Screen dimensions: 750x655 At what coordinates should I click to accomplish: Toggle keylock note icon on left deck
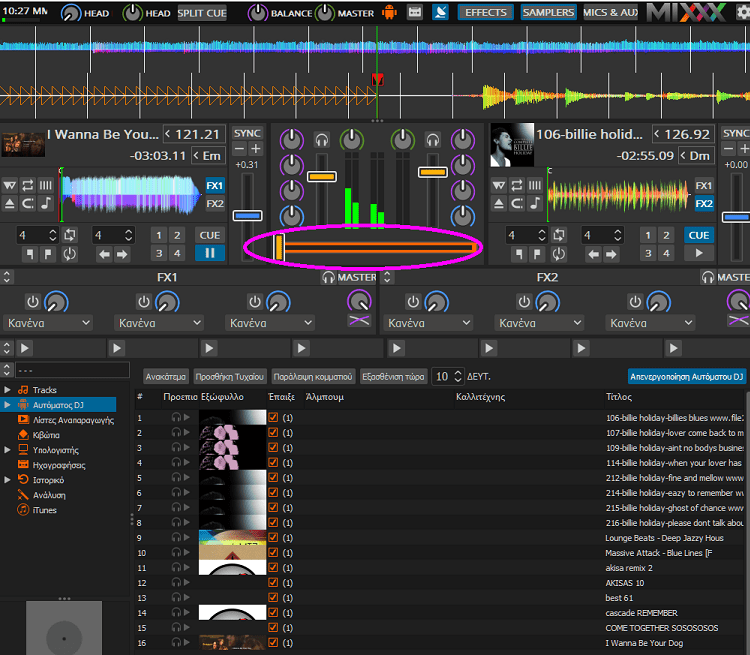[x=45, y=204]
